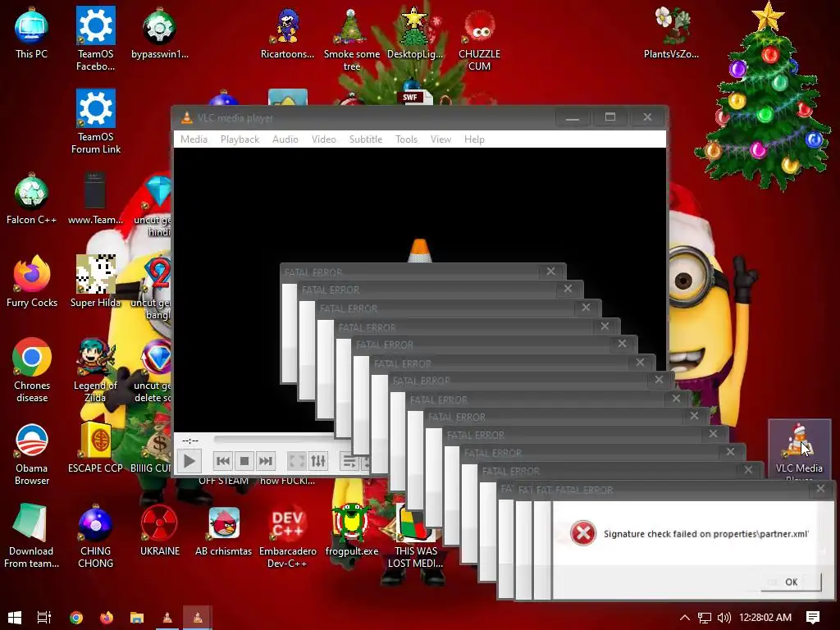This screenshot has height=630, width=840.
Task: Select Smoke some tree desktop icon
Action: [351, 39]
